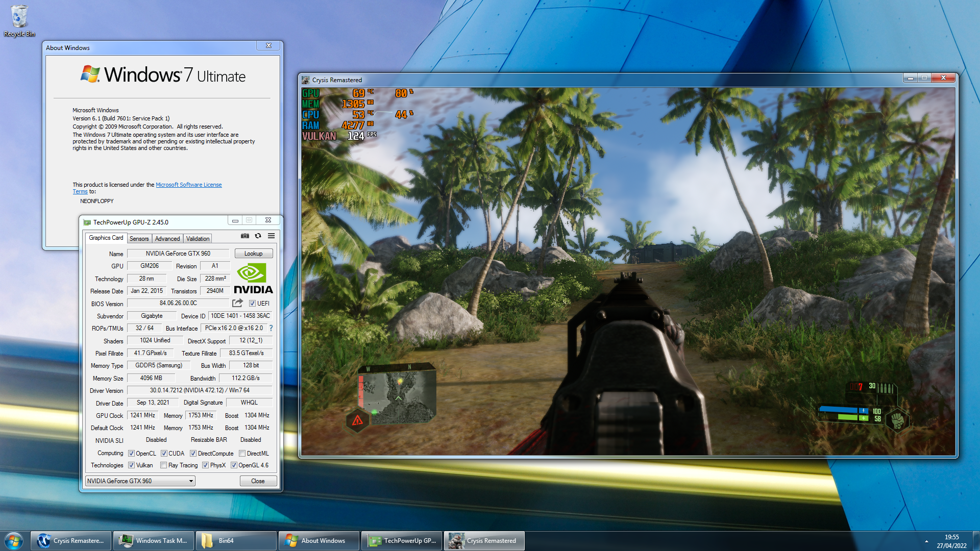Screen dimensions: 980x551
Task: Click the Driver Date Sep 13, 2021 value
Action: coord(153,403)
